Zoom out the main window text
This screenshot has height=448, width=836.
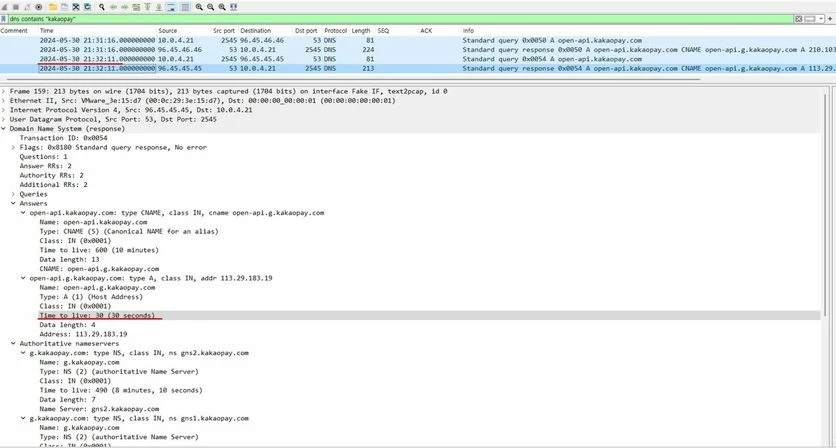(211, 7)
